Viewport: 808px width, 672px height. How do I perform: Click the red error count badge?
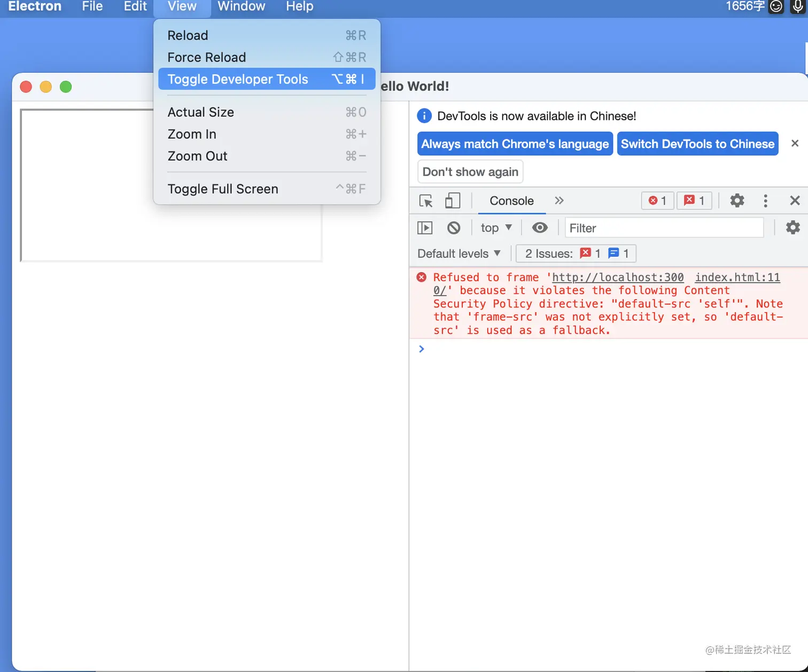pyautogui.click(x=657, y=200)
